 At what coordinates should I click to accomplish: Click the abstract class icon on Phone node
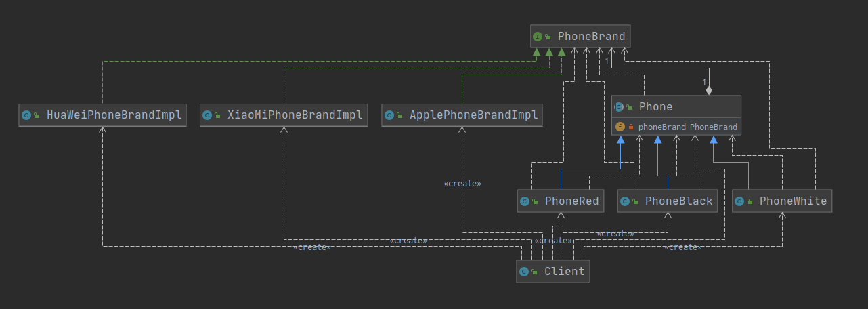[619, 107]
